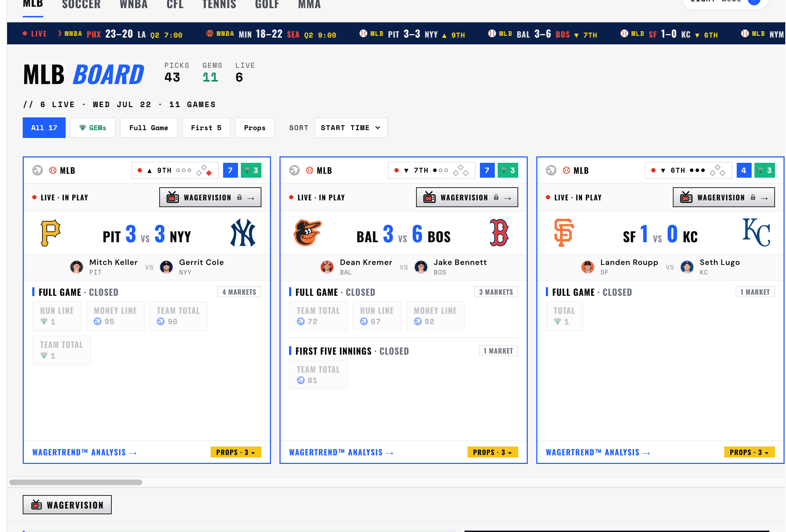
Task: Select the All 17 filter
Action: [x=44, y=128]
